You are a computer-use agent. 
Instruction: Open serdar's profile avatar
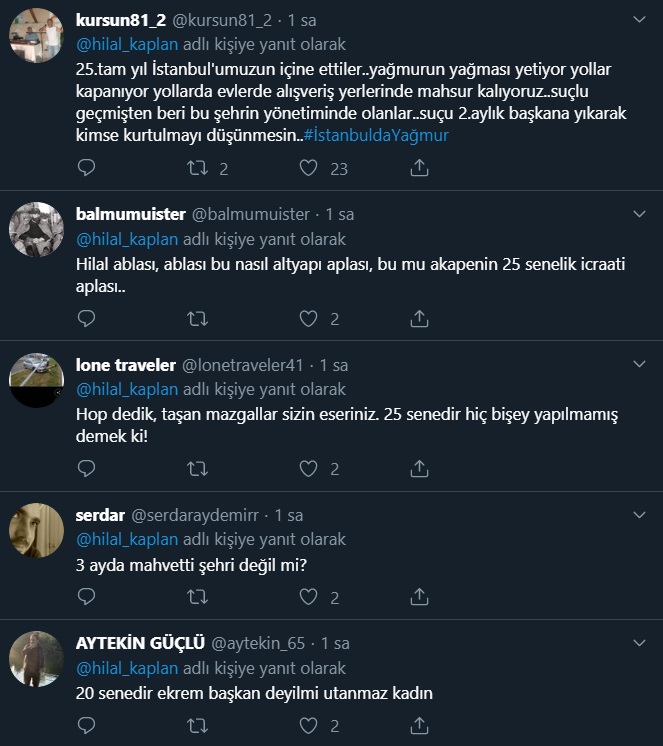pyautogui.click(x=36, y=530)
